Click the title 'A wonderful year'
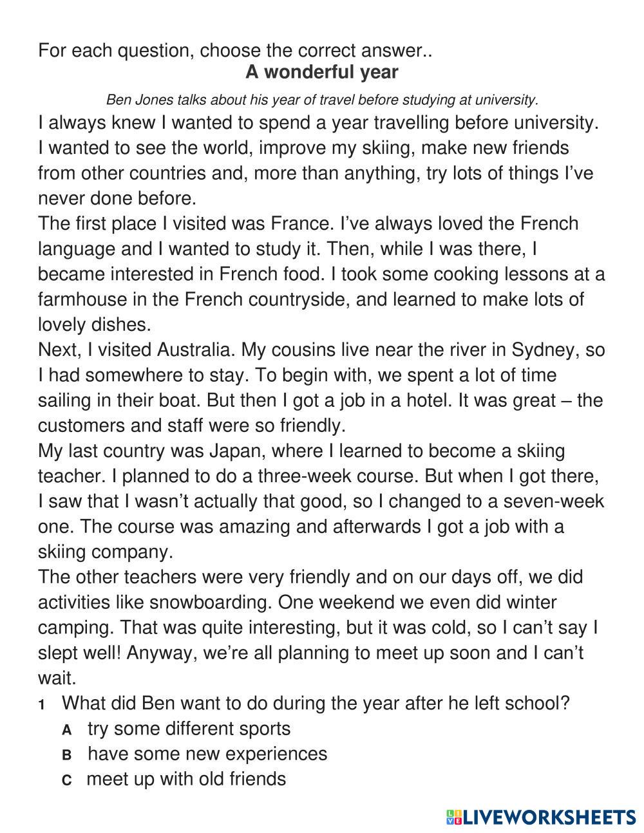 tap(321, 72)
